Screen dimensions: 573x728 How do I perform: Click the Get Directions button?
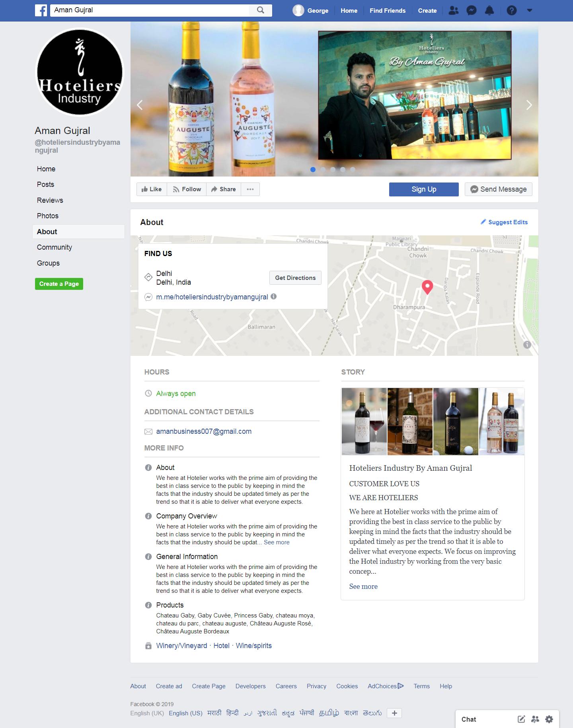pyautogui.click(x=295, y=278)
